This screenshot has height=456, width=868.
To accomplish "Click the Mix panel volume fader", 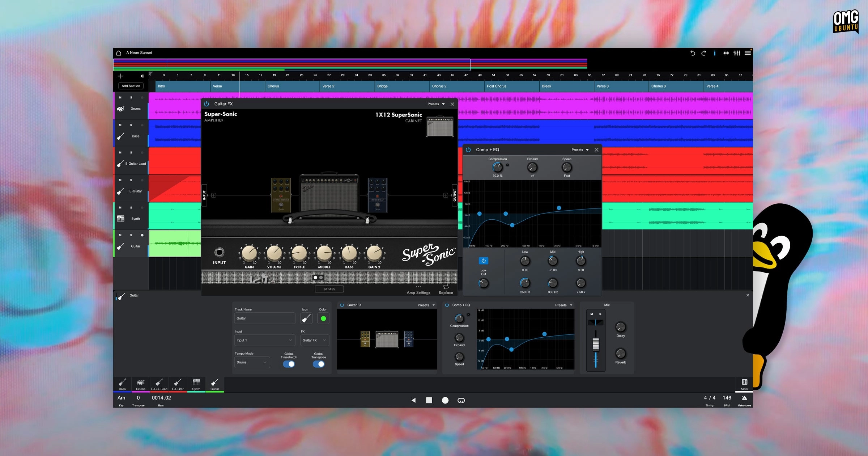I will [x=596, y=344].
